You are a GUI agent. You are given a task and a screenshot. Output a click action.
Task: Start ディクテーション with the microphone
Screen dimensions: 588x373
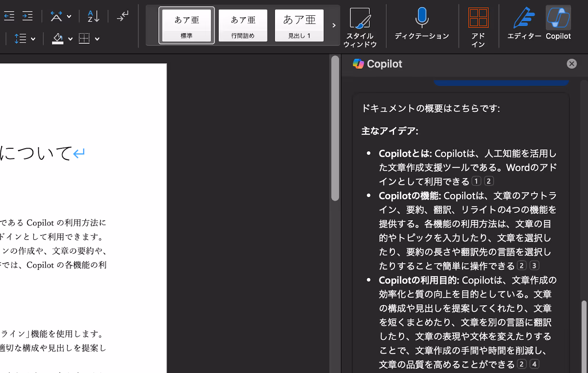tap(422, 23)
